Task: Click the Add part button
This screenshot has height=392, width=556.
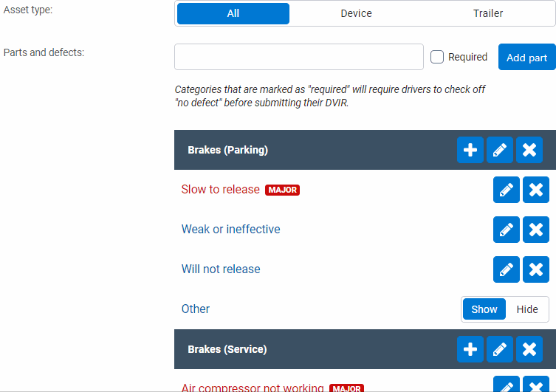Action: pos(527,58)
